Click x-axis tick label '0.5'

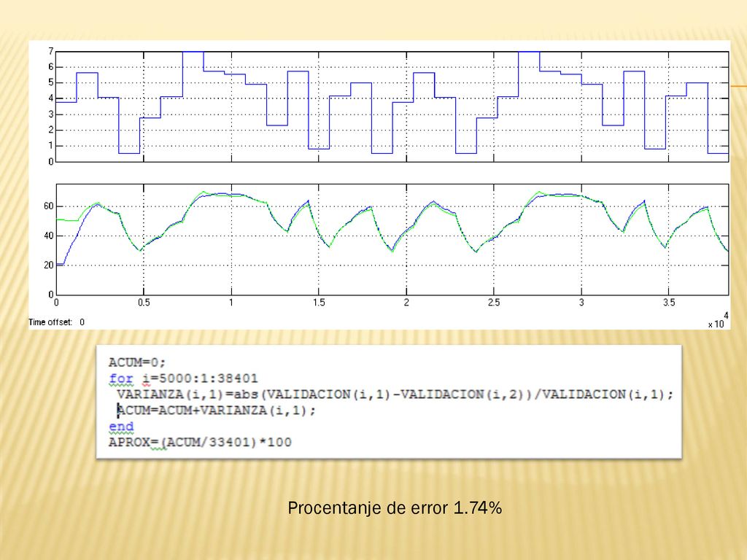144,303
